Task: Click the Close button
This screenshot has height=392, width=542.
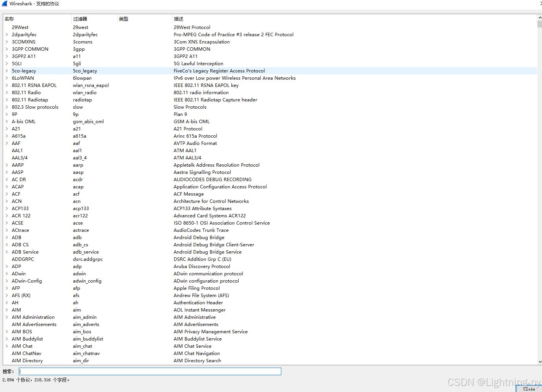Action: [529, 389]
